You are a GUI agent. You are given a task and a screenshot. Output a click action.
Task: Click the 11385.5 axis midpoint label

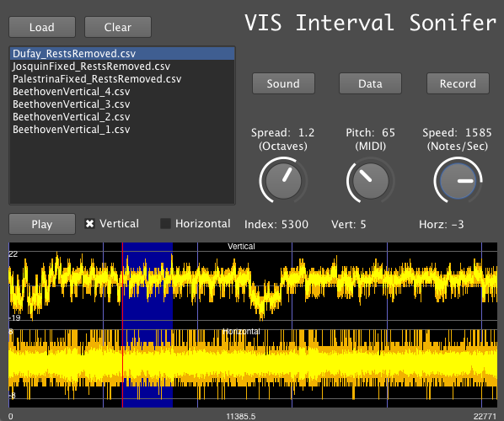pos(241,417)
